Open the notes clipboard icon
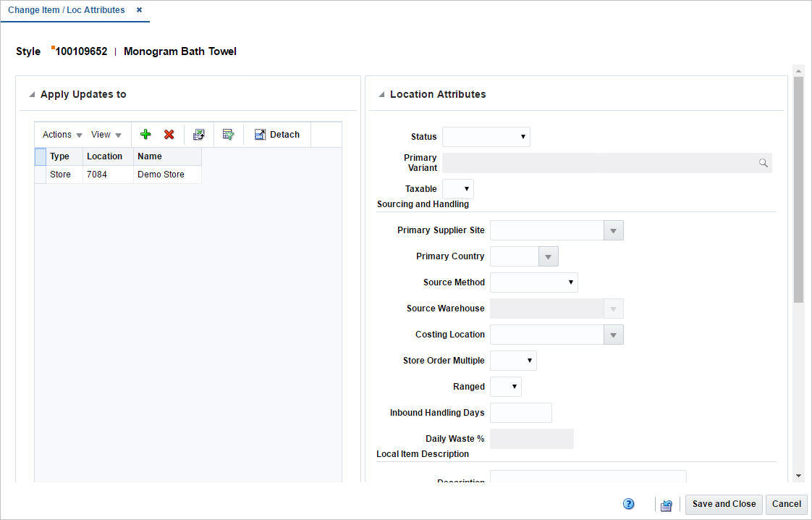Viewport: 812px width, 520px height. click(x=666, y=504)
